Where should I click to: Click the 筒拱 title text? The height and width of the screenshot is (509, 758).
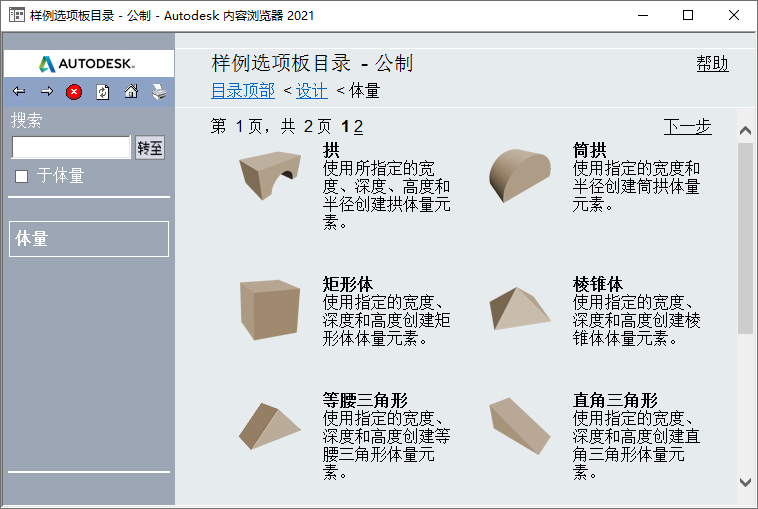(x=589, y=150)
